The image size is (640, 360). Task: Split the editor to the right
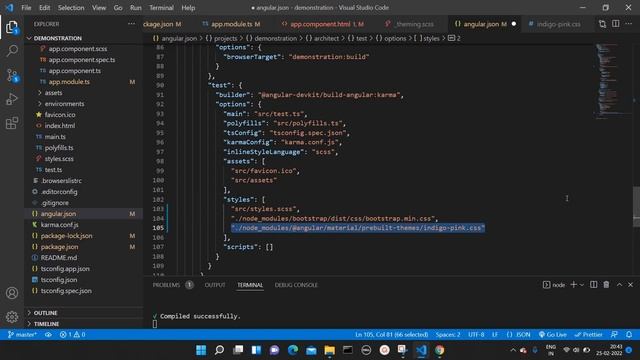[x=616, y=24]
